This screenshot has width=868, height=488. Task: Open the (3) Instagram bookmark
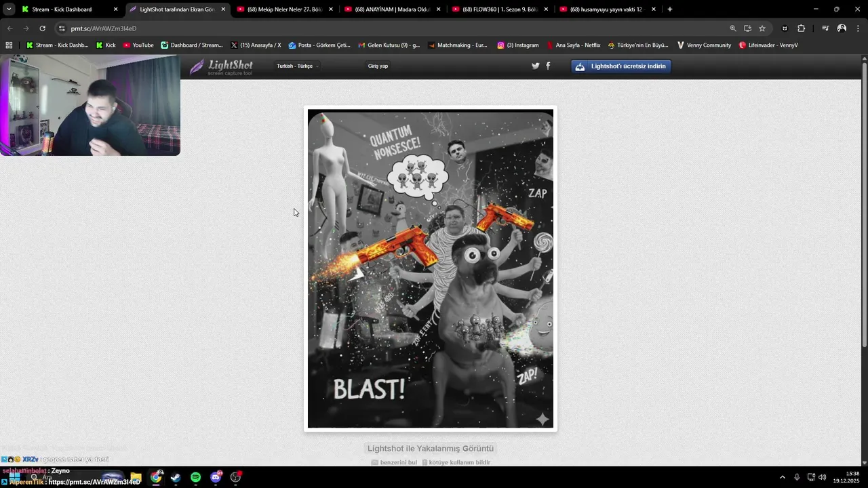518,45
